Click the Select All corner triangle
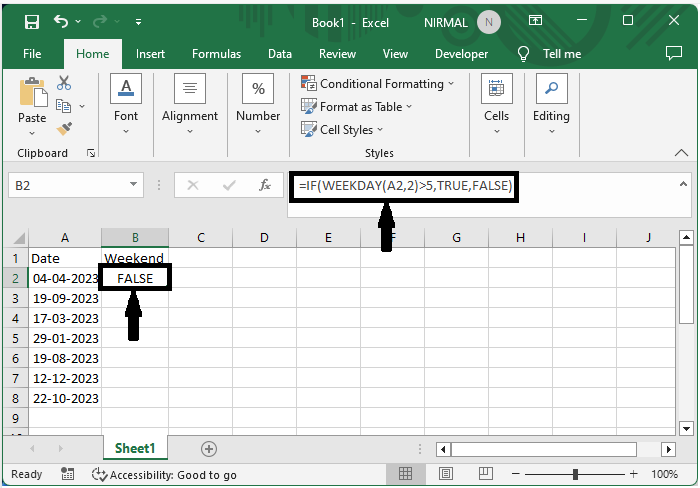Viewport: 700px width, 488px height. tap(18, 237)
